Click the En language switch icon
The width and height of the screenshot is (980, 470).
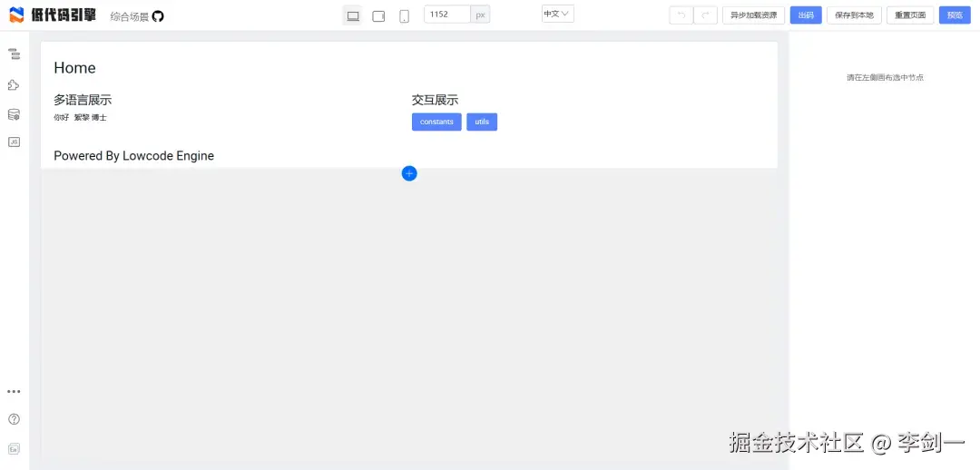click(x=14, y=449)
